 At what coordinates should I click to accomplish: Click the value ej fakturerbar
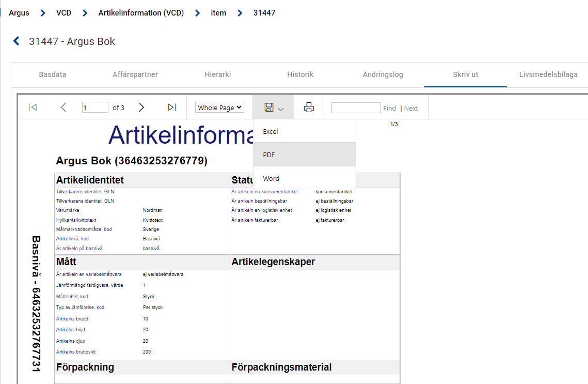click(330, 220)
